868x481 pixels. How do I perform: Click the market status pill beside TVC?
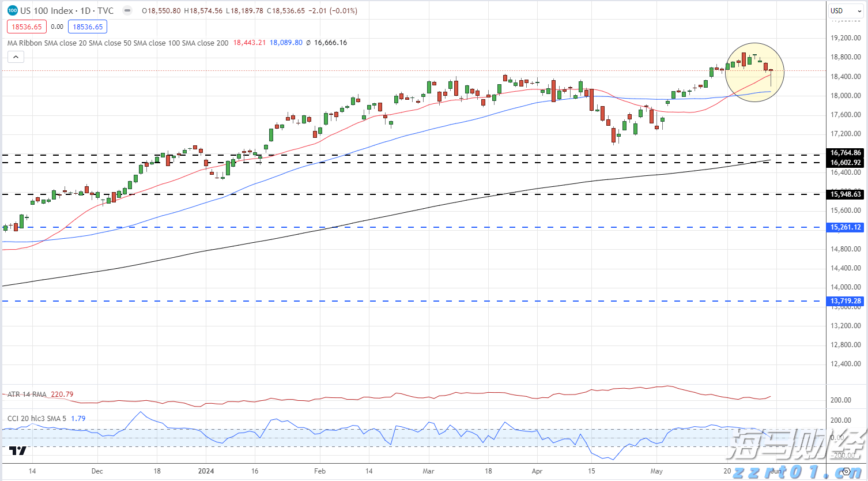point(127,10)
